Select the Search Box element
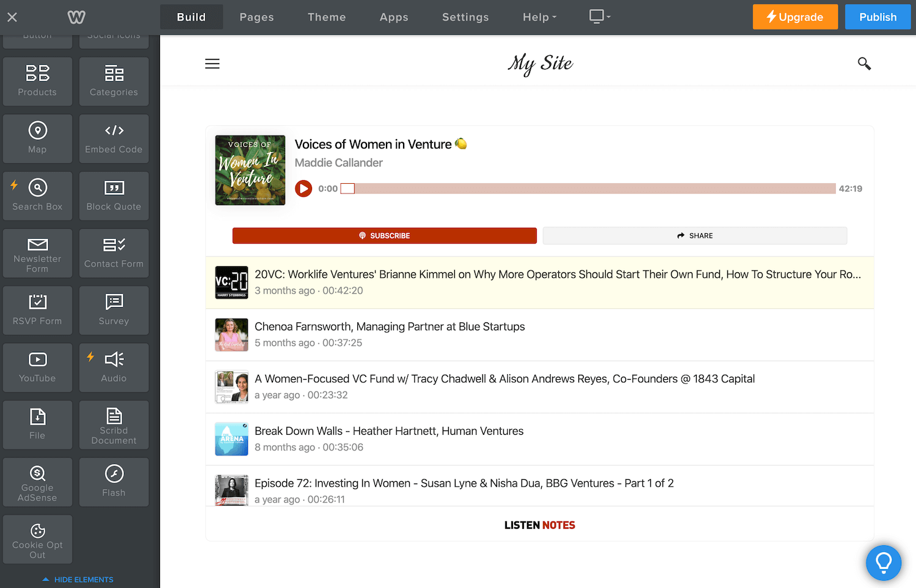The width and height of the screenshot is (916, 588). click(37, 196)
